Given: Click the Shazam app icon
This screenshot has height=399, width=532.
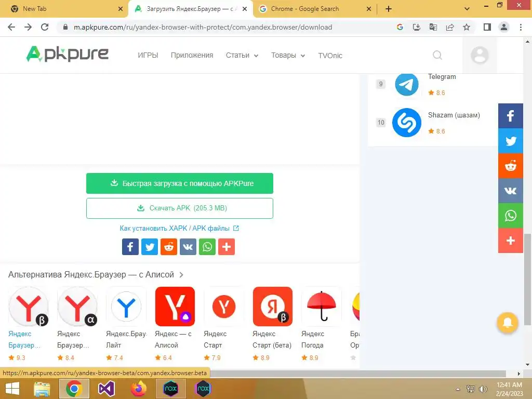Looking at the screenshot, I should 406,123.
